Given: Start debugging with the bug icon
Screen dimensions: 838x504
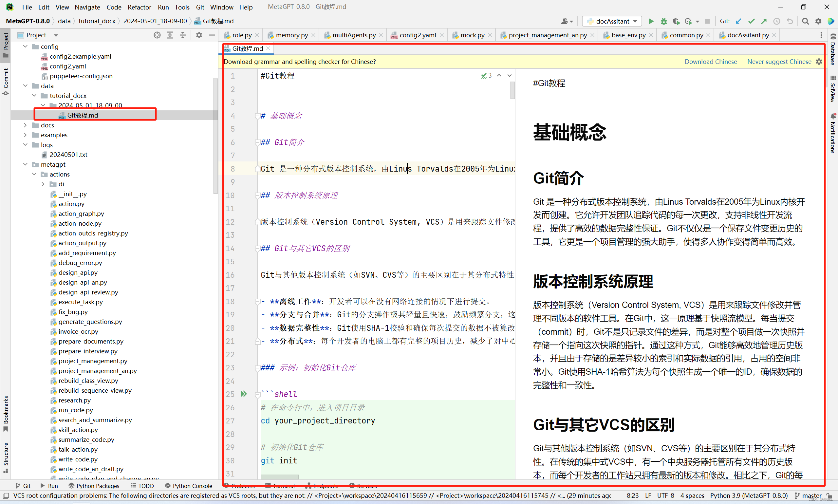Looking at the screenshot, I should tap(663, 21).
